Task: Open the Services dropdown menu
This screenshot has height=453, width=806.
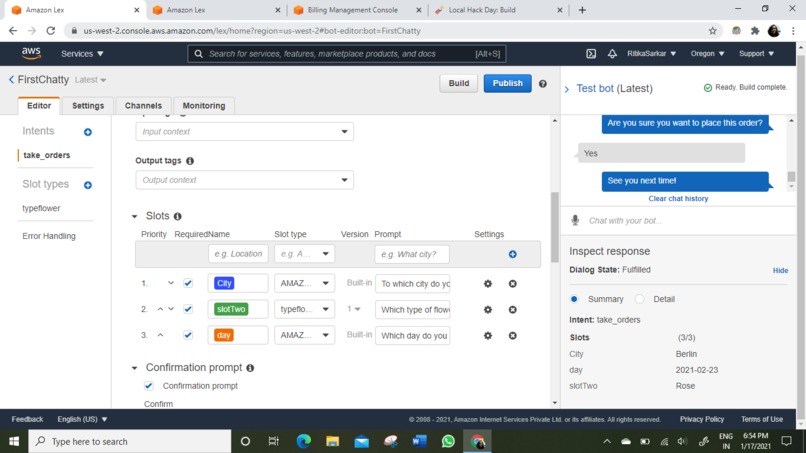Action: click(82, 53)
